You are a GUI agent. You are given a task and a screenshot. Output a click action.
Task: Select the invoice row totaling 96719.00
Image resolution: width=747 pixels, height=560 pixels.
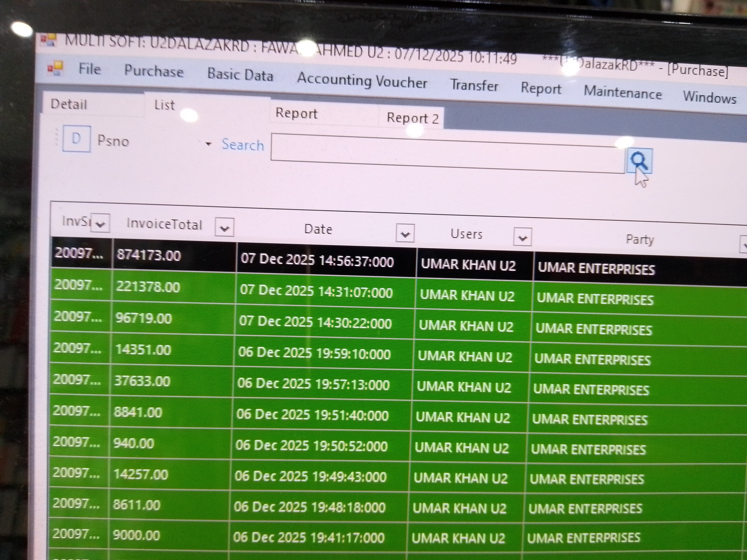click(144, 318)
